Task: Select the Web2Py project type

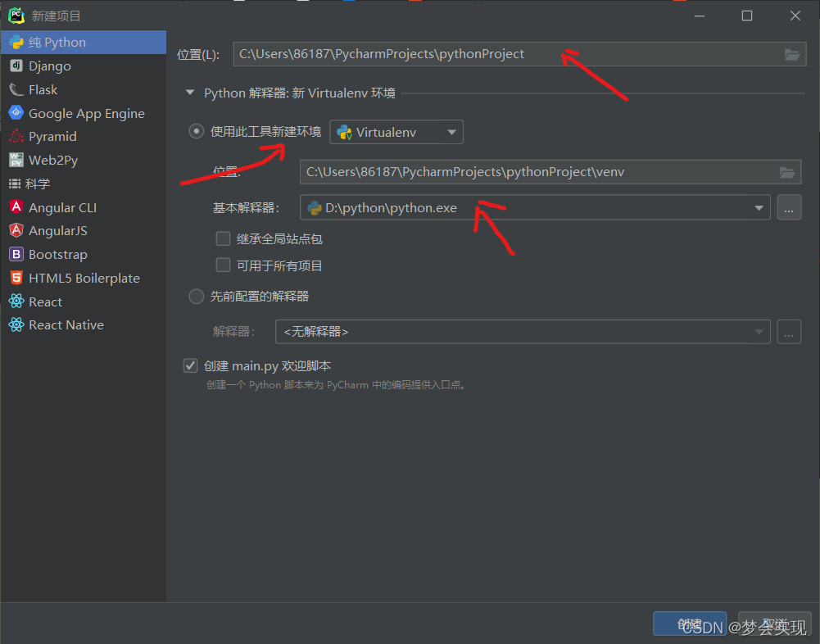Action: pos(84,160)
